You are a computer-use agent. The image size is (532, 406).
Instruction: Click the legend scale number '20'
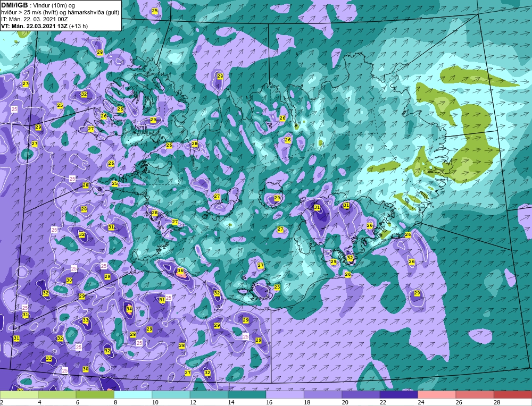345,402
